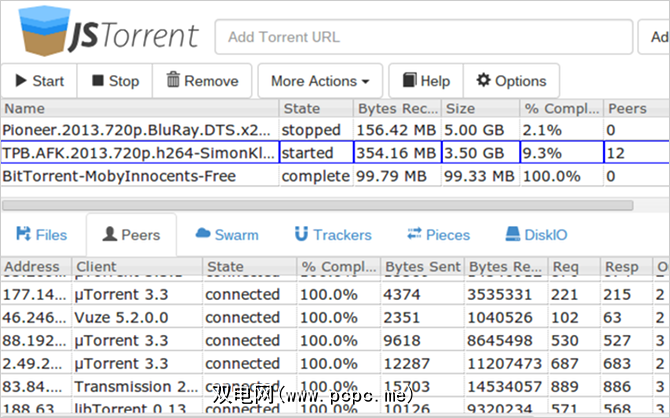Sort torrents by State column header

click(316, 109)
